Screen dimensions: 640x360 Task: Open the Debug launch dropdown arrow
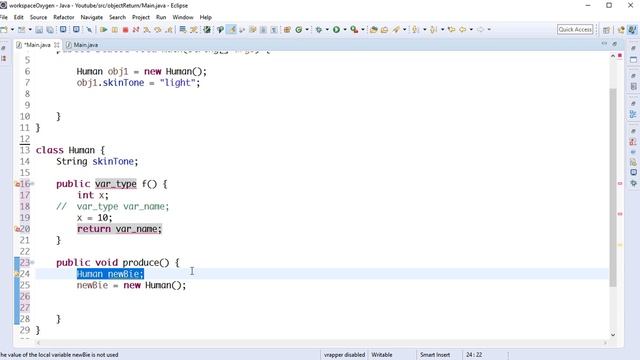coord(327,29)
